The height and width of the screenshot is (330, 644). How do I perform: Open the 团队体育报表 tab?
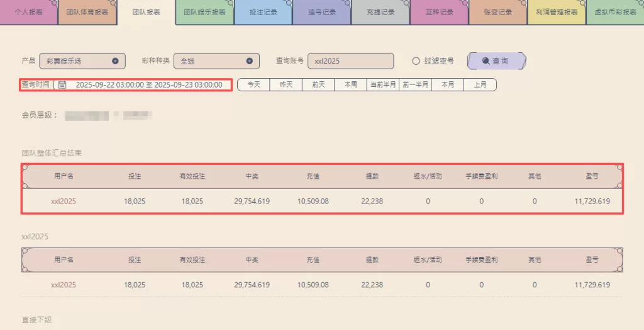click(87, 12)
